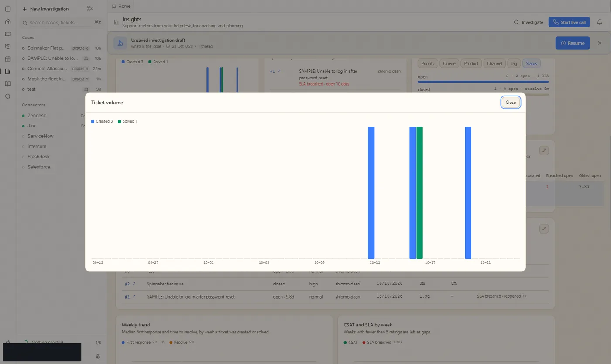Dismiss the unsaved investigation draft banner

[x=599, y=43]
